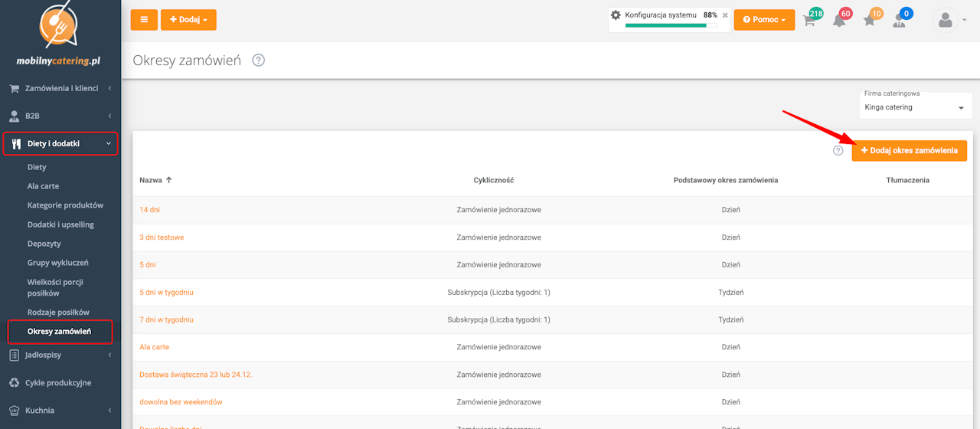
Task: Open the Firma cateringowa dropdown
Action: point(915,107)
